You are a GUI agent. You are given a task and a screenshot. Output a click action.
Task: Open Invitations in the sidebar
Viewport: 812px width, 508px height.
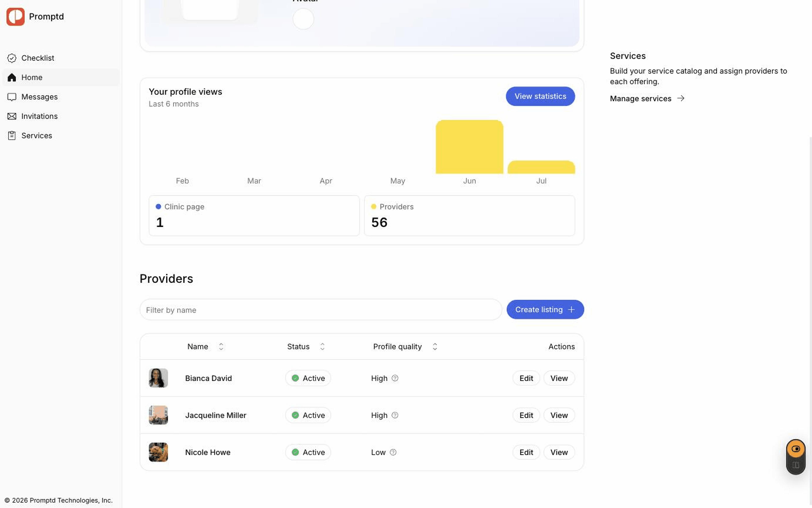click(61, 116)
